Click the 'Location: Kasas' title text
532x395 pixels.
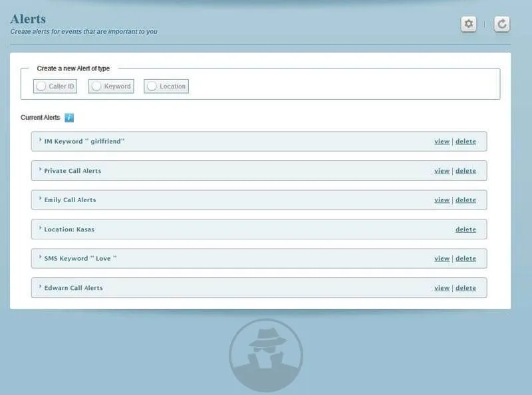tap(69, 229)
